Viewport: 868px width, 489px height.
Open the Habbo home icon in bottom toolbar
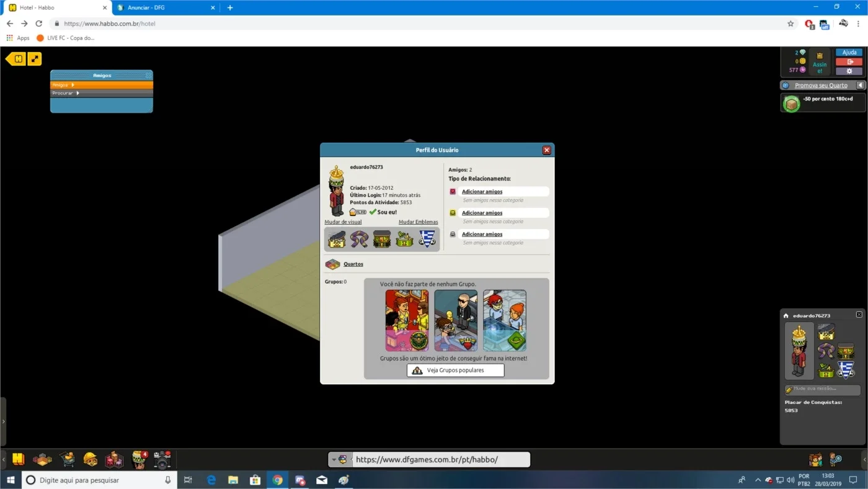(x=19, y=460)
